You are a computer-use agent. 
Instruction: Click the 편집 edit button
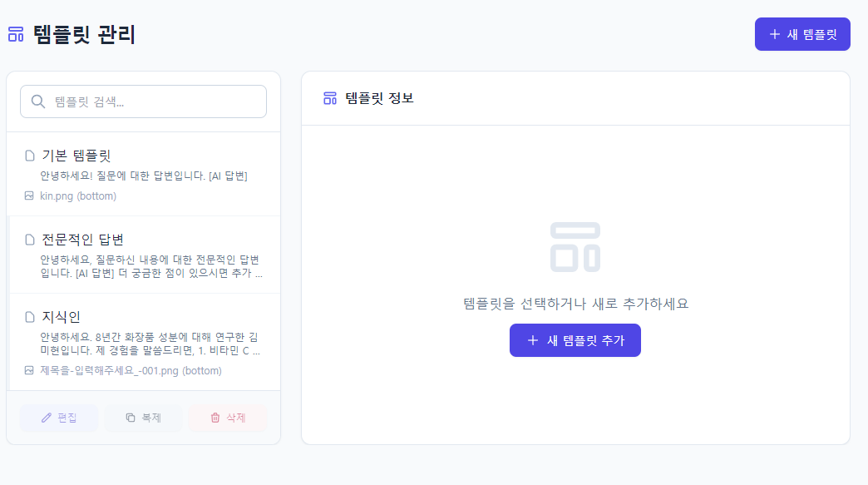pyautogui.click(x=59, y=418)
